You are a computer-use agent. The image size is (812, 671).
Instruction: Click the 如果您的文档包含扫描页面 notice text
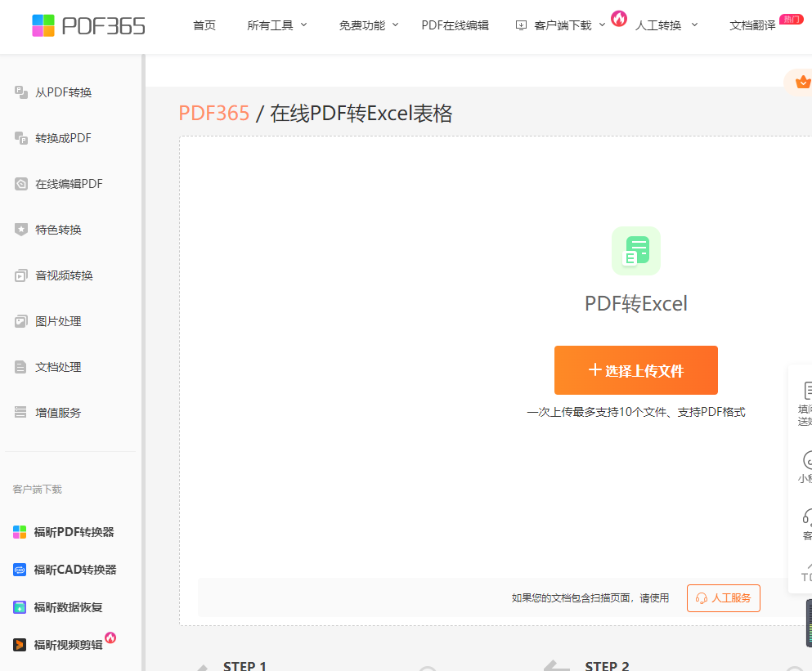590,598
